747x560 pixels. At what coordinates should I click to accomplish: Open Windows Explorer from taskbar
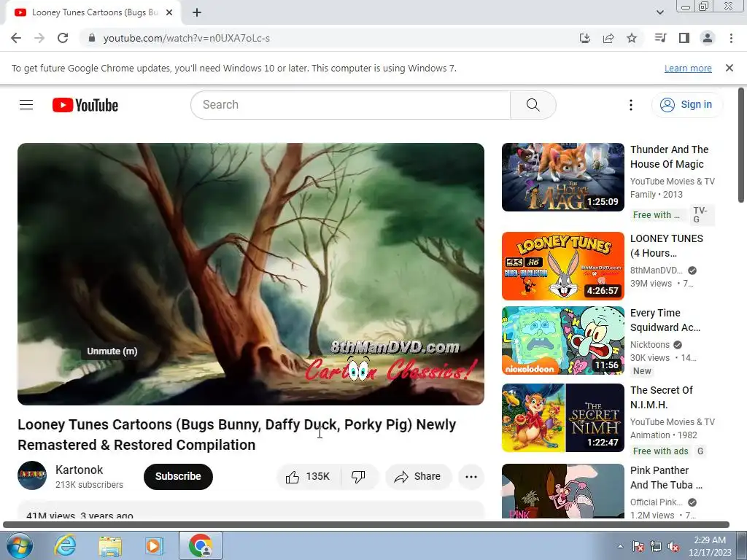coord(109,545)
